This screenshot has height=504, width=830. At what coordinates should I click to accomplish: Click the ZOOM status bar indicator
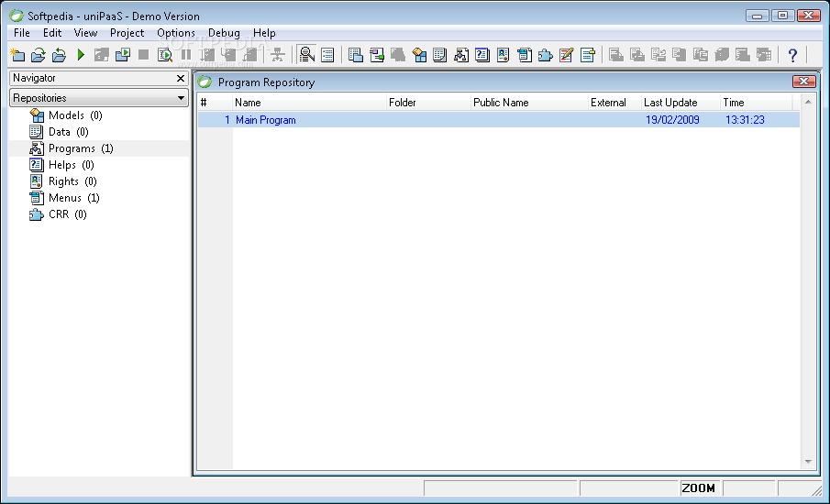698,488
